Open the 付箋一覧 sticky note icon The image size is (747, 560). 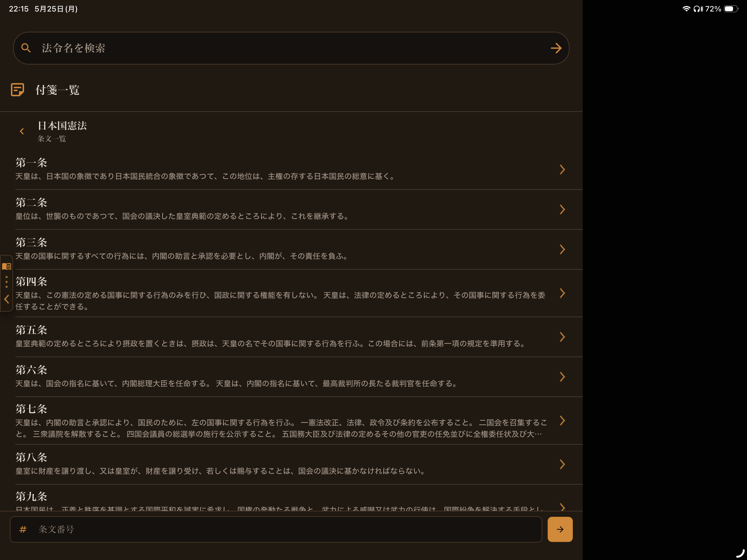pyautogui.click(x=17, y=89)
